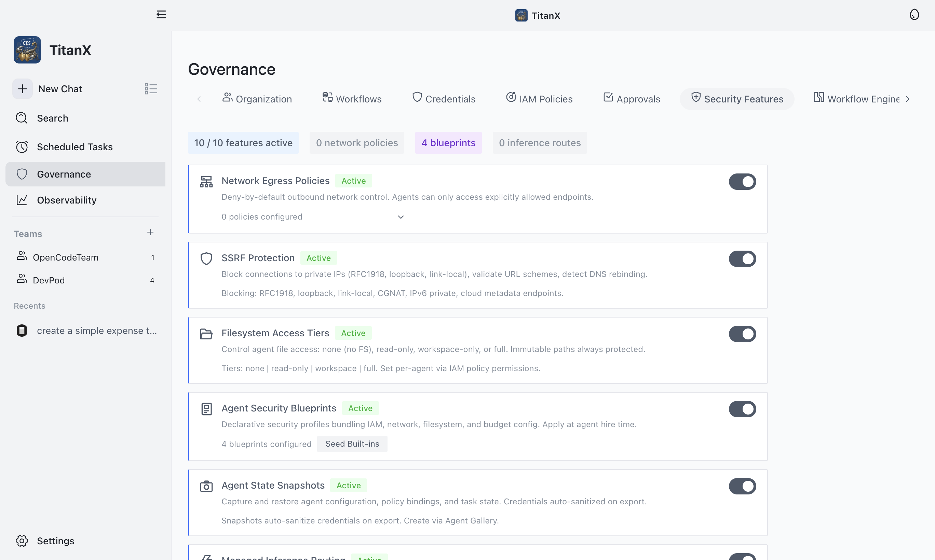Expand the policies configured dropdown
935x560 pixels.
pos(400,217)
